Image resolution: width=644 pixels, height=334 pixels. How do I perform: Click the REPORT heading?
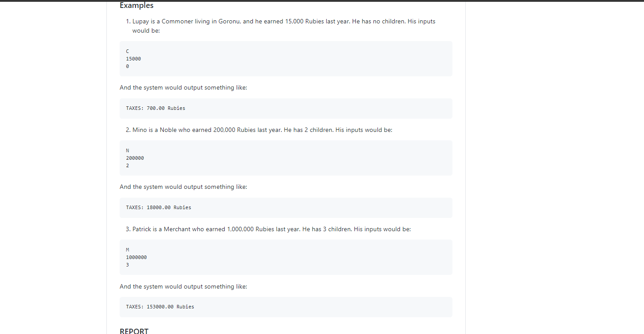[x=134, y=331]
